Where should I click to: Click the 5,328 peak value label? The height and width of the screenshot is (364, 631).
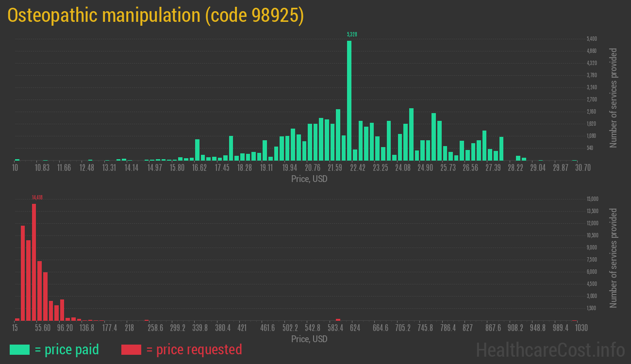click(352, 34)
